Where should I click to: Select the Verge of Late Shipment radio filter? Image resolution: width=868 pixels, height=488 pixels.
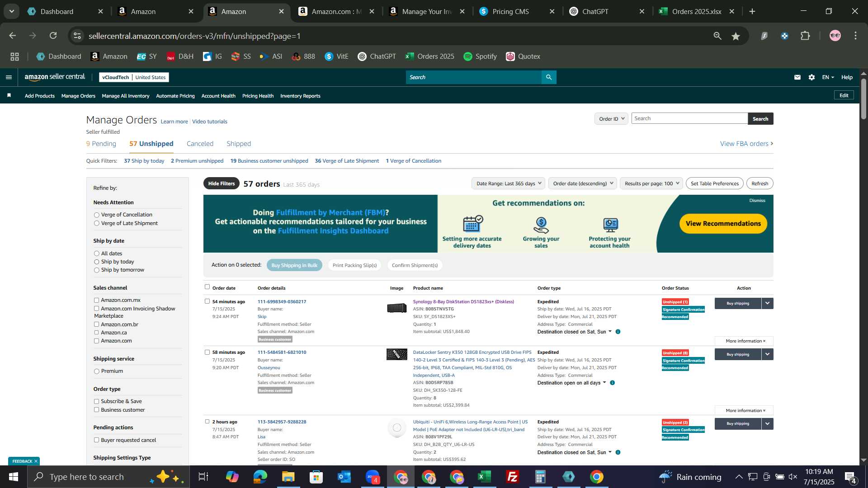[96, 223]
